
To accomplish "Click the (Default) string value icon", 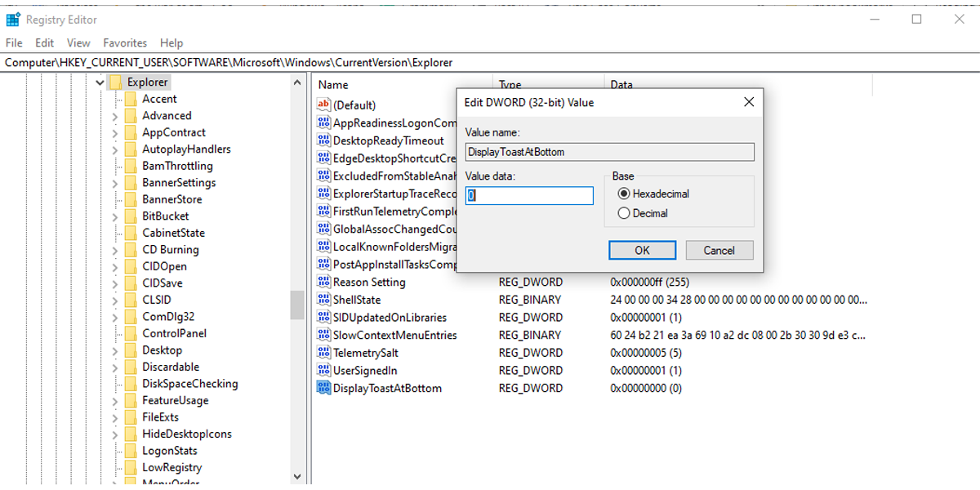I will (x=323, y=105).
